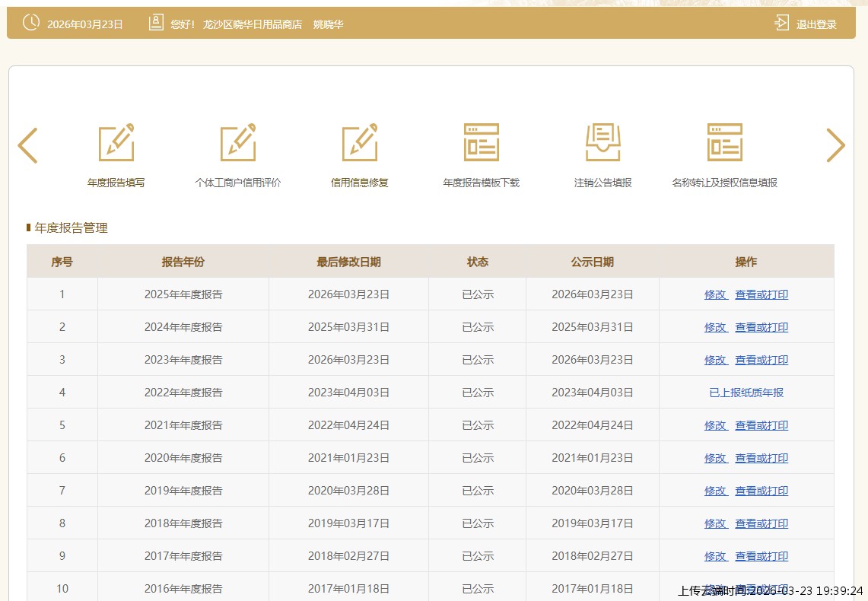Click the 退出登录 exit icon
The width and height of the screenshot is (868, 601).
click(781, 24)
